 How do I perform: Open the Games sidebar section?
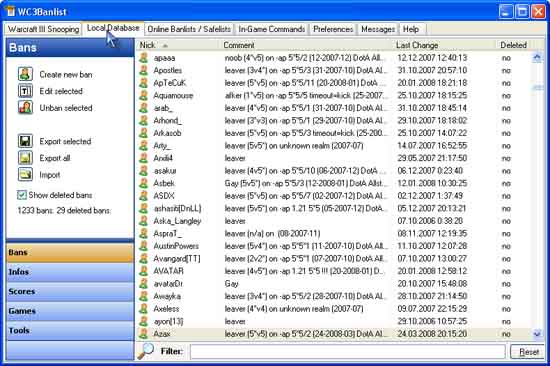tap(70, 311)
